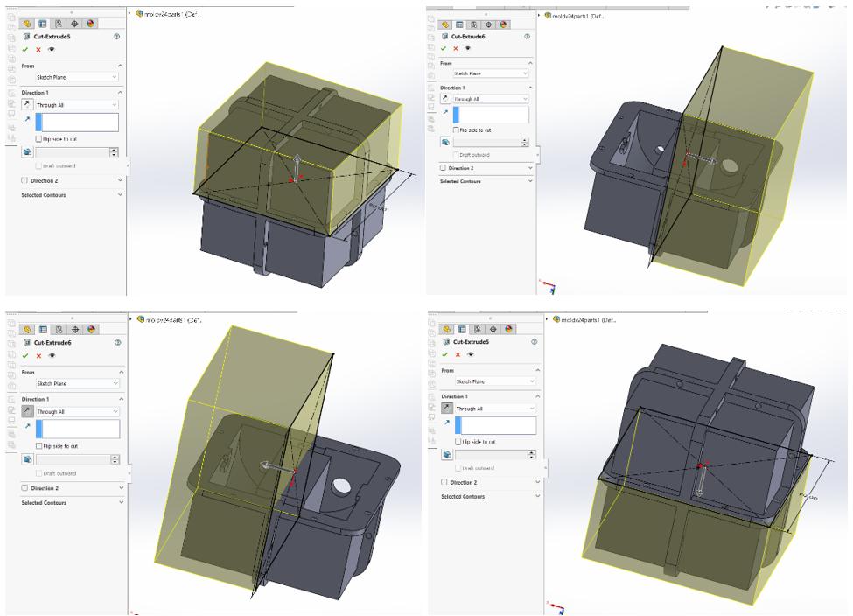The height and width of the screenshot is (616, 853).
Task: Open Cut-Extrude5 help icon in lower-right screenshot
Action: click(x=535, y=342)
